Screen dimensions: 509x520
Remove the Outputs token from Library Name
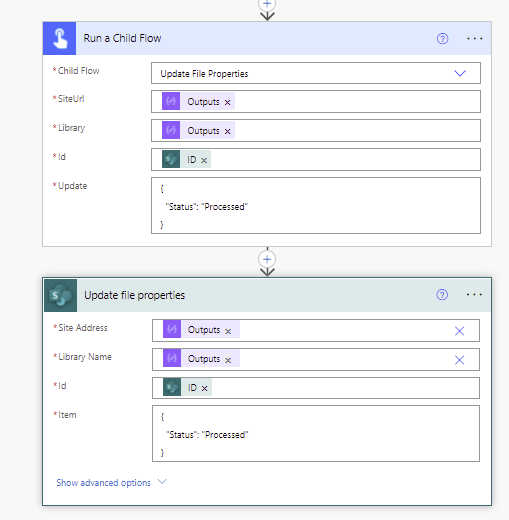(x=228, y=360)
